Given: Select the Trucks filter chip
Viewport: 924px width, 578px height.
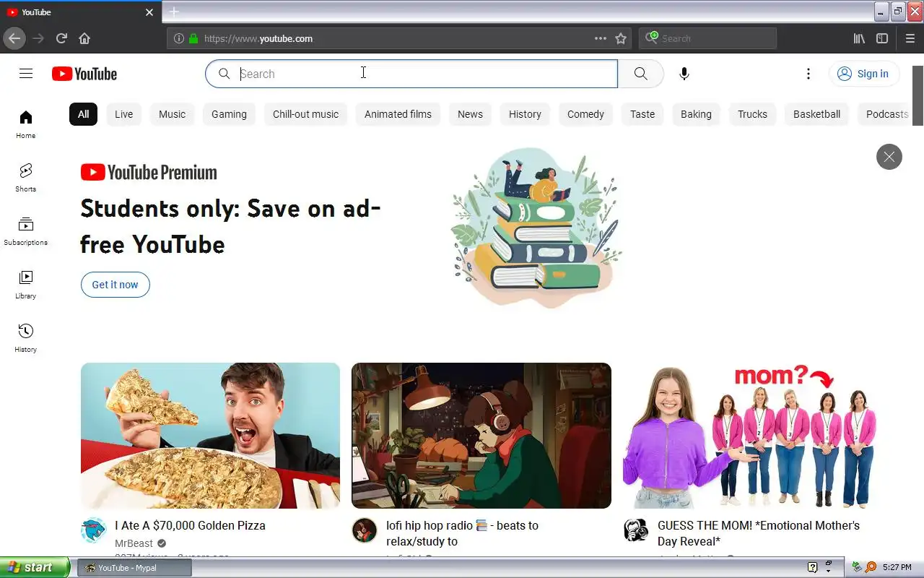Looking at the screenshot, I should pos(752,114).
